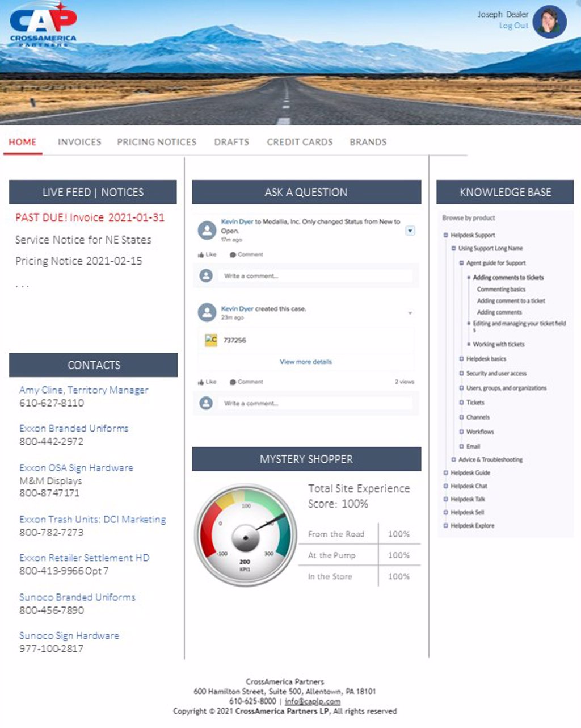The height and width of the screenshot is (728, 581).
Task: Click inside the first Write a comment field
Action: pos(317,276)
